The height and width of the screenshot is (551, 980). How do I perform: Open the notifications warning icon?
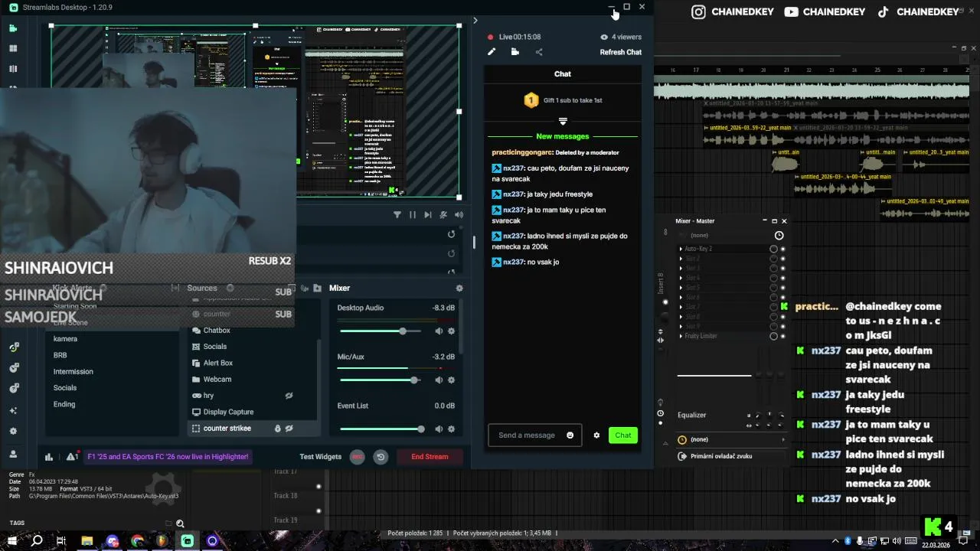(x=72, y=457)
